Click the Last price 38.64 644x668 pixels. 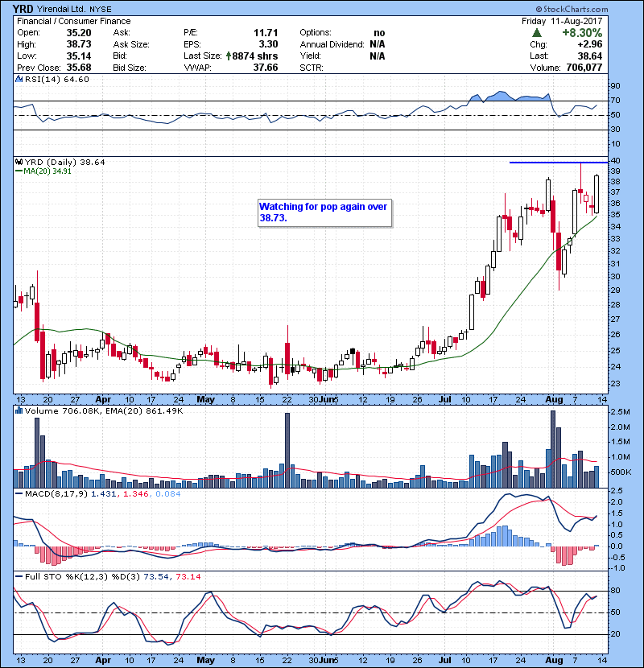point(590,56)
